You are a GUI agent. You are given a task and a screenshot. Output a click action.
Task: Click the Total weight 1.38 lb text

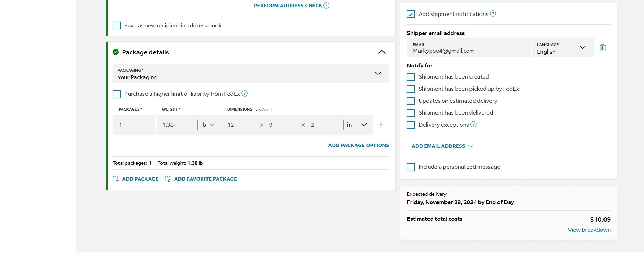(180, 163)
